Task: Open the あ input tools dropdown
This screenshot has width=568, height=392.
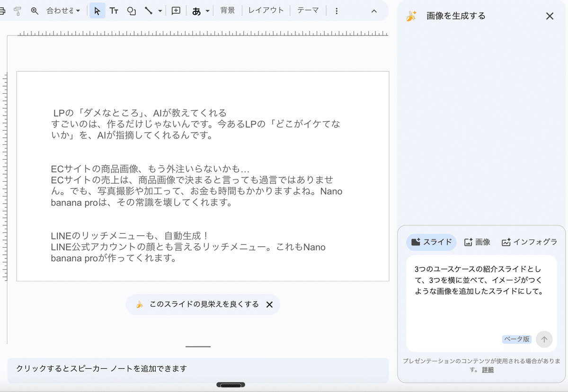Action: tap(201, 10)
